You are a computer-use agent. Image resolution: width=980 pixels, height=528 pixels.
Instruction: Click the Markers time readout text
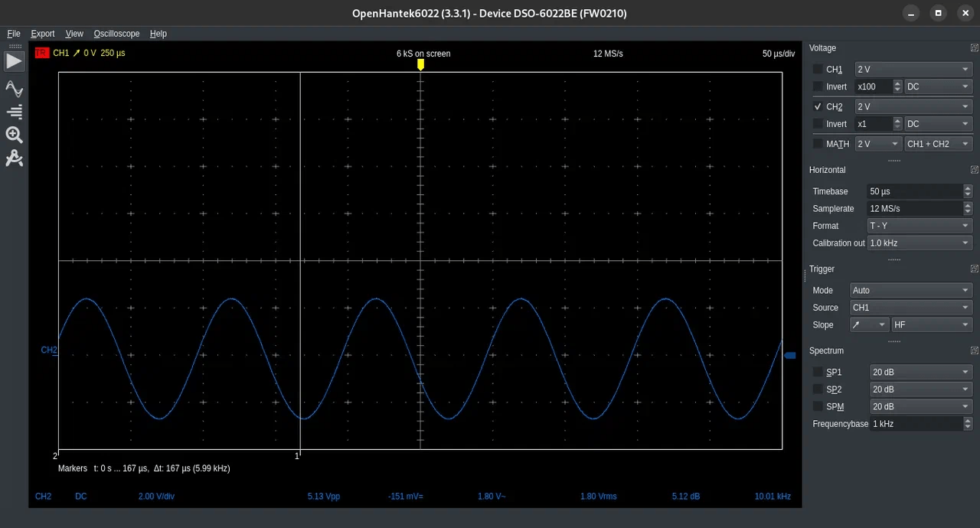click(x=144, y=468)
